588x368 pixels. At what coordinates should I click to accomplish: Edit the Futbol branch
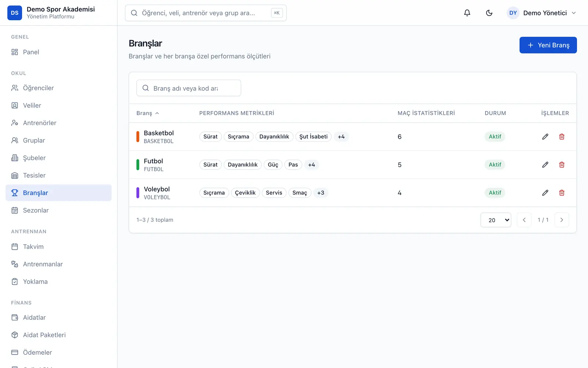click(x=545, y=164)
